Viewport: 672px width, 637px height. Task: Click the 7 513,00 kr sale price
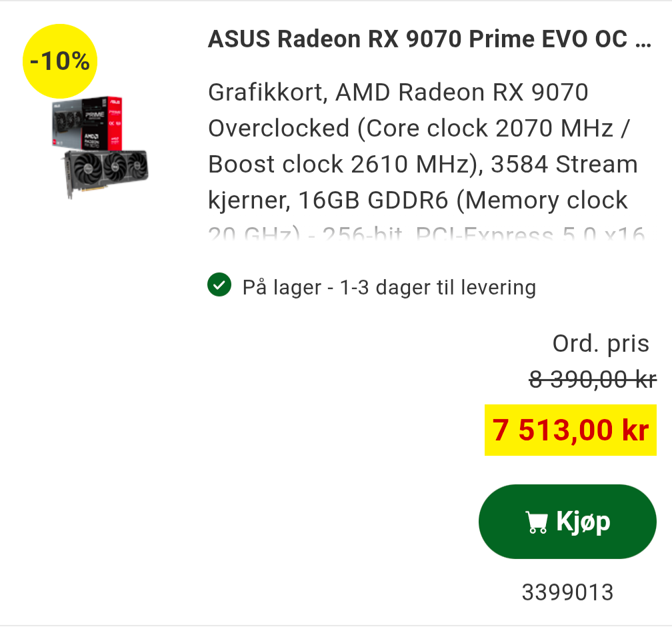[571, 430]
